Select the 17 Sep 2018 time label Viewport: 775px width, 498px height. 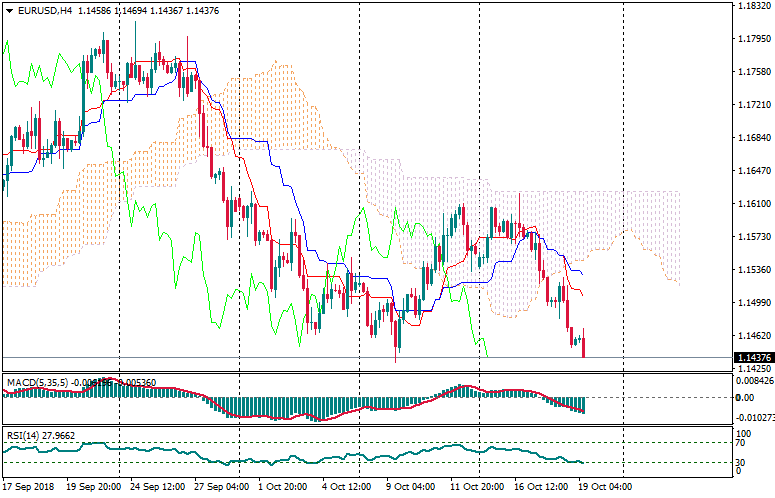[29, 487]
